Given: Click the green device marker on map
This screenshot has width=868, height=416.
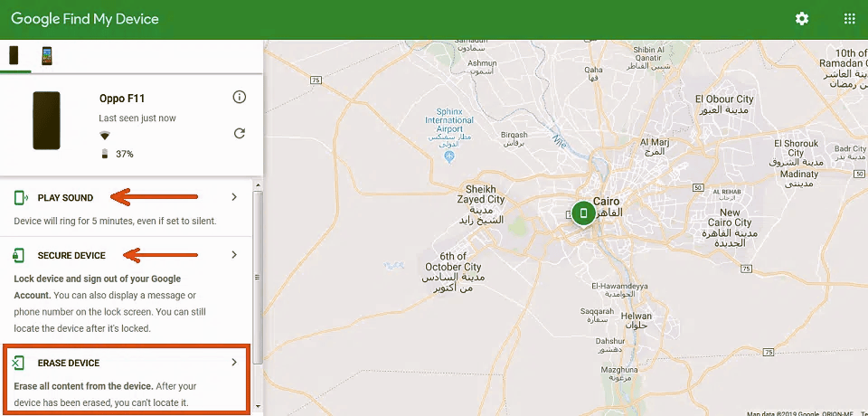Looking at the screenshot, I should 583,213.
